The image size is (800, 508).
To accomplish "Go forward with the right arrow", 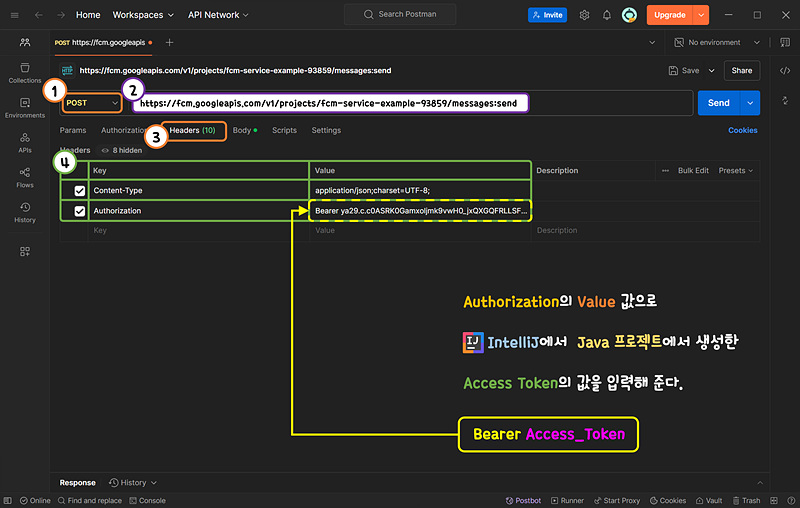I will point(61,15).
